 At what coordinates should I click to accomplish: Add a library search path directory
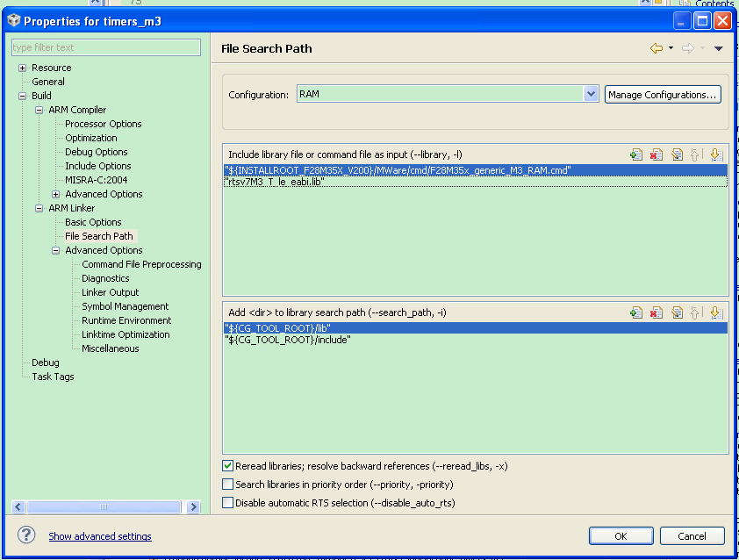[636, 312]
